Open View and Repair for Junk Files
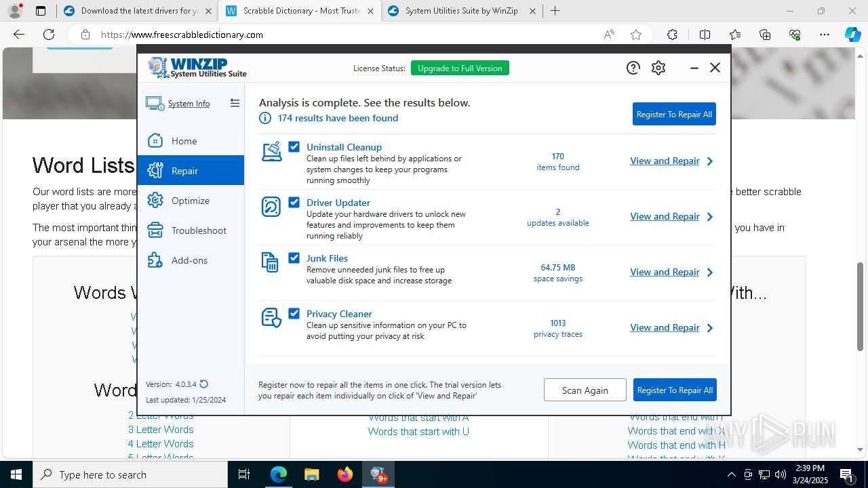Screen dimensions: 868x488 tap(665, 272)
